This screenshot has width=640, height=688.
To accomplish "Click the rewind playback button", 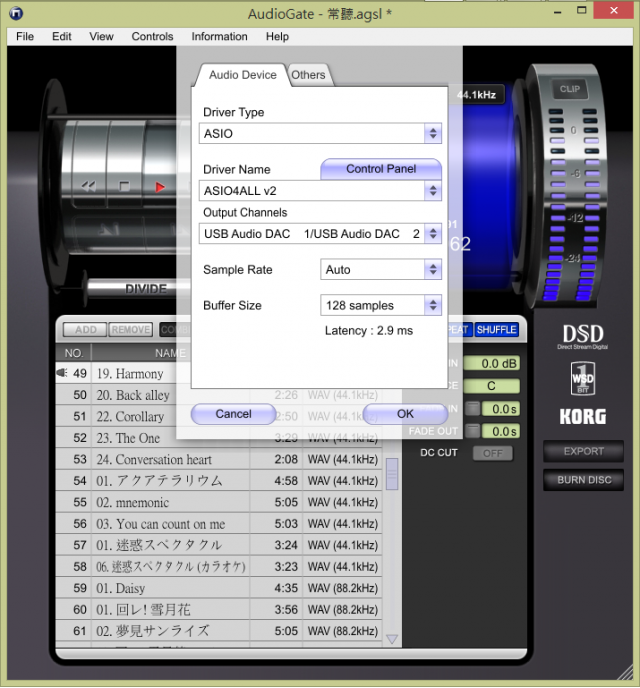I will click(x=89, y=186).
